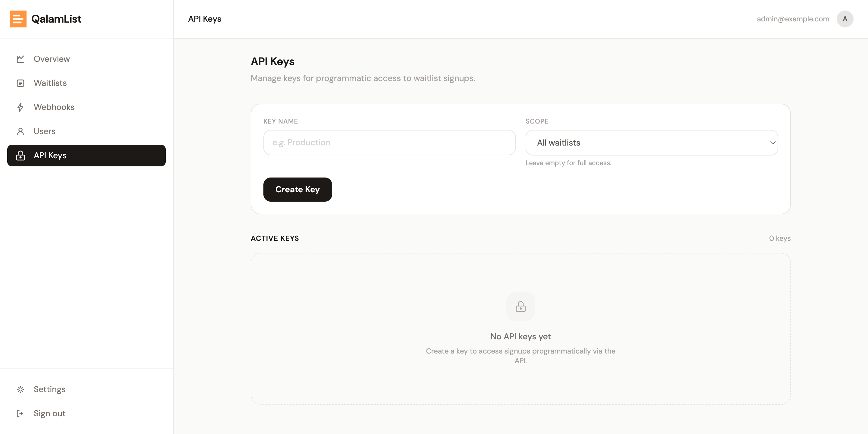The image size is (868, 434).
Task: Click the Waitlists list icon
Action: coord(20,83)
